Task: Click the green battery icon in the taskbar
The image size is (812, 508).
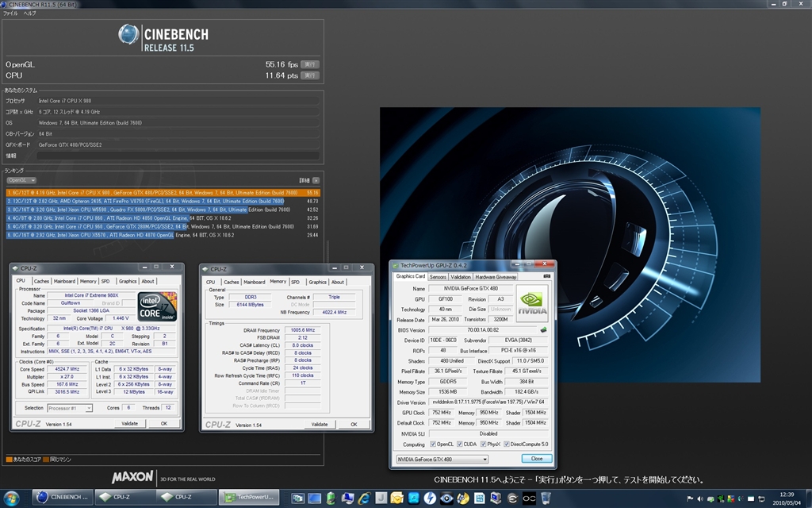Action: pos(331,498)
